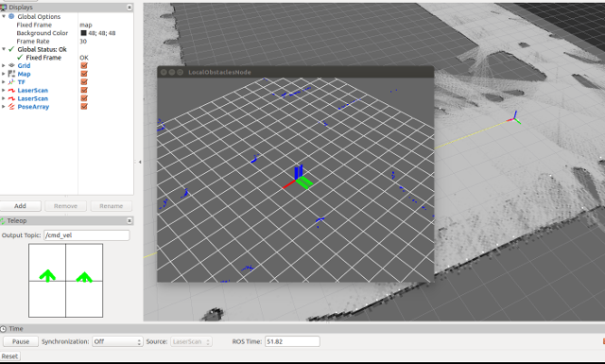Click the Pause time button
This screenshot has width=605, height=364.
[21, 341]
